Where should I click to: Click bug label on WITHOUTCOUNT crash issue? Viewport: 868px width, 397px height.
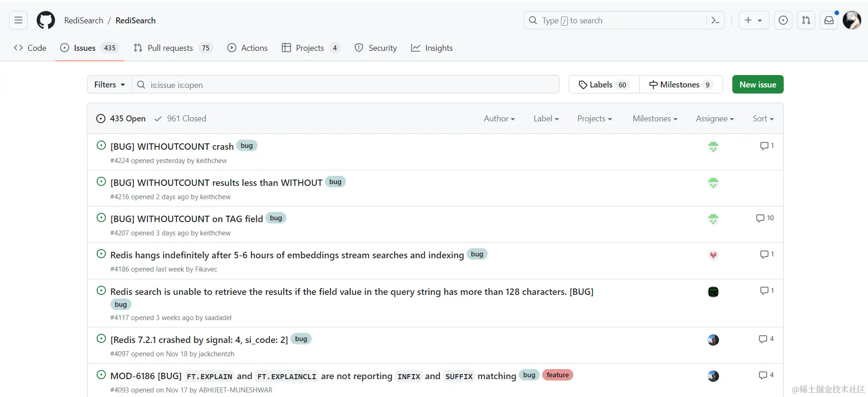click(247, 146)
